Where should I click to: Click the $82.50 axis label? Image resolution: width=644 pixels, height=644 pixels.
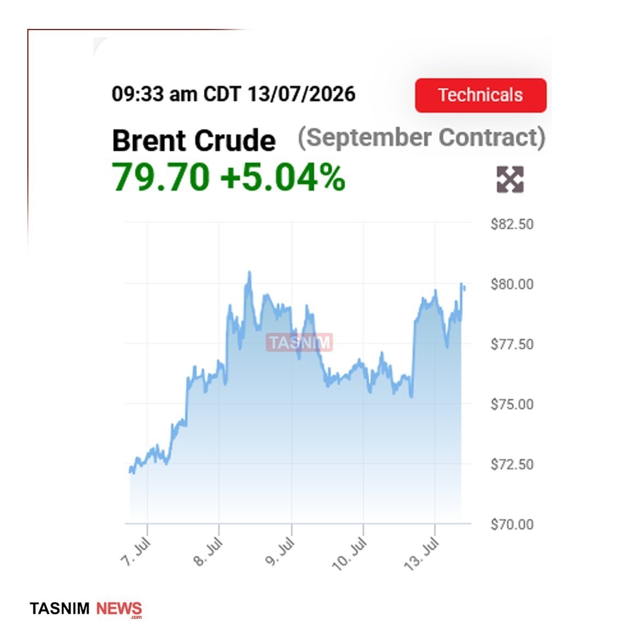coord(512,224)
